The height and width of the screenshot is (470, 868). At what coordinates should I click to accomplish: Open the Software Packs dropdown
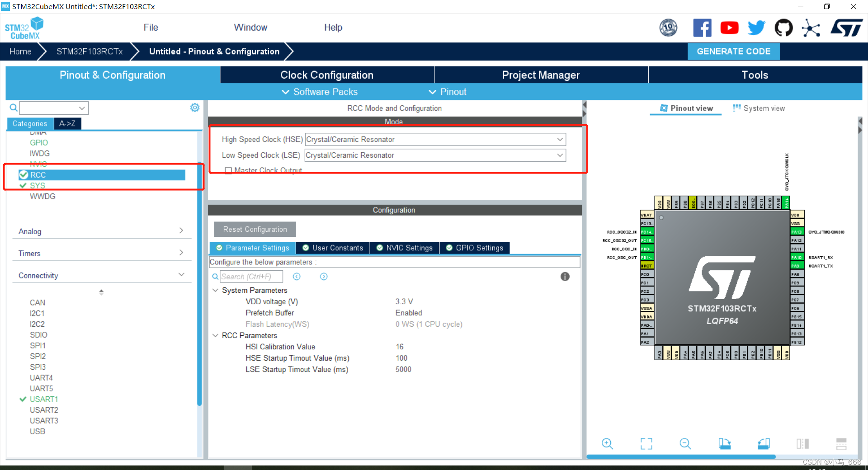click(320, 92)
